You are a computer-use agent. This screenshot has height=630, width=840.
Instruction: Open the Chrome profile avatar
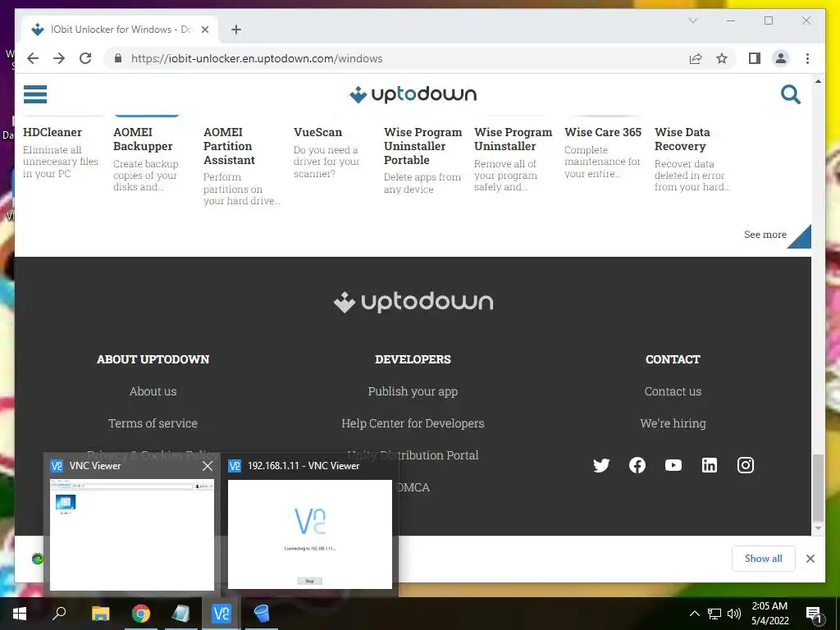click(x=781, y=58)
